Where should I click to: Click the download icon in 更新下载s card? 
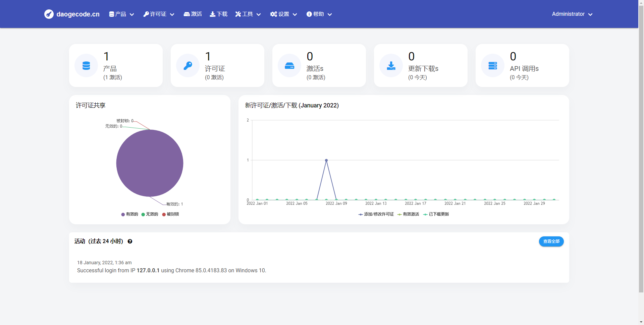pyautogui.click(x=391, y=65)
